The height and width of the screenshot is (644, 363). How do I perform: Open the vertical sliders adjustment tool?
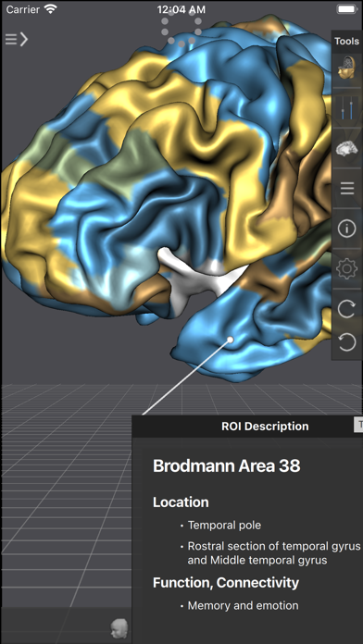tap(347, 108)
